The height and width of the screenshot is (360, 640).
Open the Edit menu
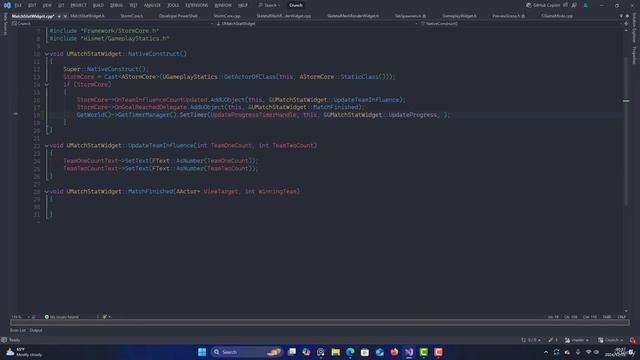(32, 5)
